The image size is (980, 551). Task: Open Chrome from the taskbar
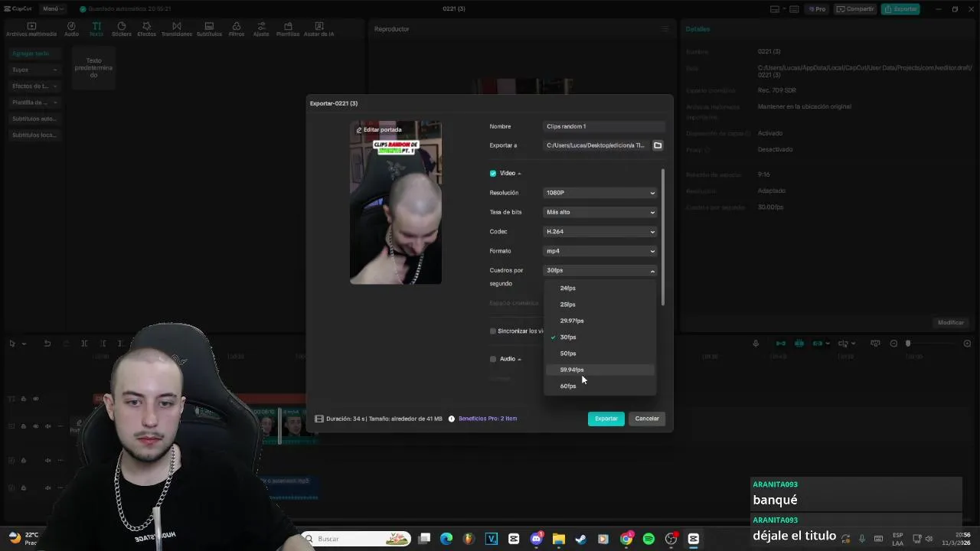(626, 539)
